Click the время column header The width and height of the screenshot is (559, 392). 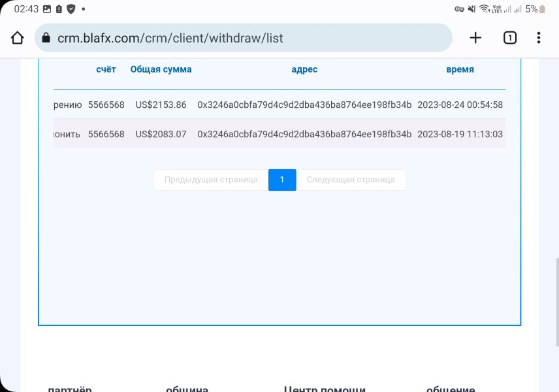(x=460, y=69)
